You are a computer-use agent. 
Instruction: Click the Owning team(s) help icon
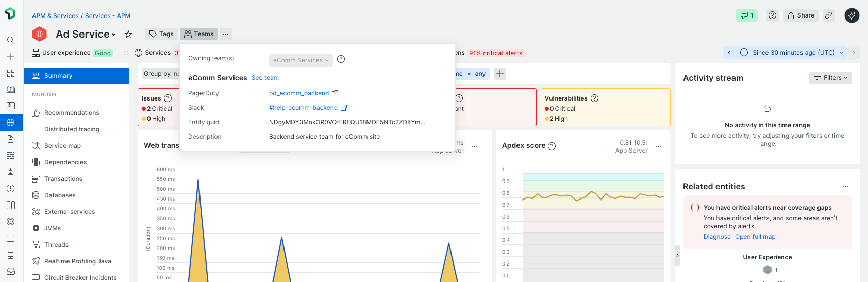pos(341,59)
